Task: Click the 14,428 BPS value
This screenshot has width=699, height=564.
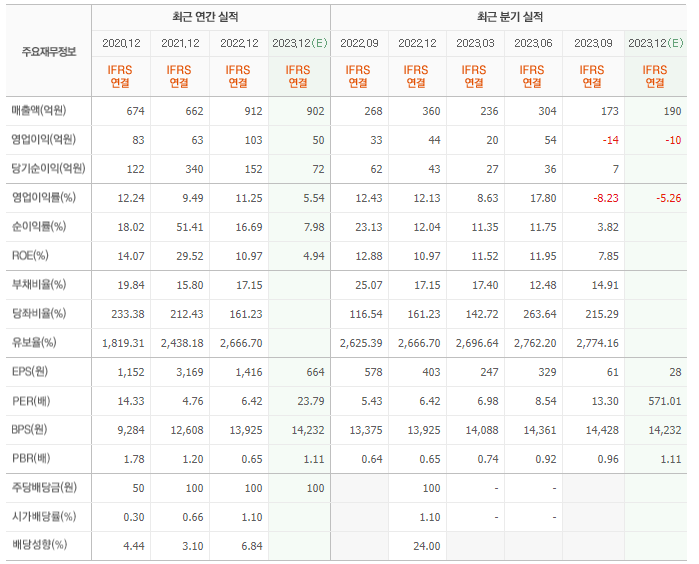Action: [x=602, y=430]
